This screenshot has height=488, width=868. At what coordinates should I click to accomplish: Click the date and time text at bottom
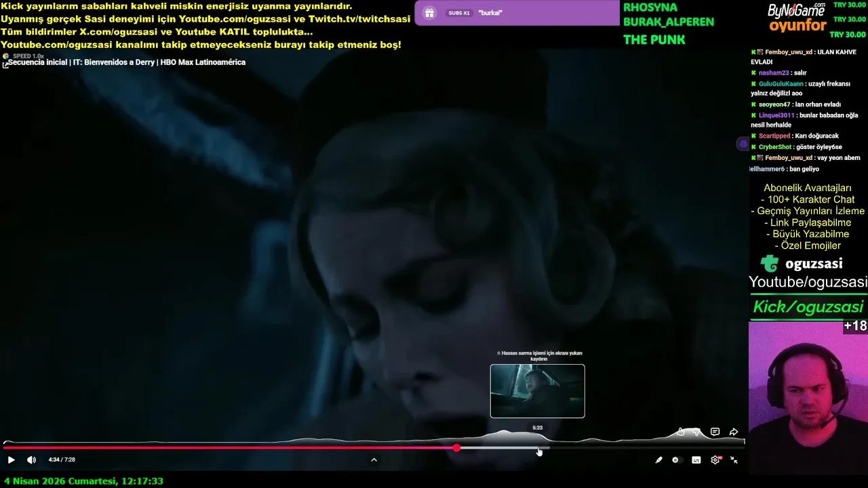(83, 481)
